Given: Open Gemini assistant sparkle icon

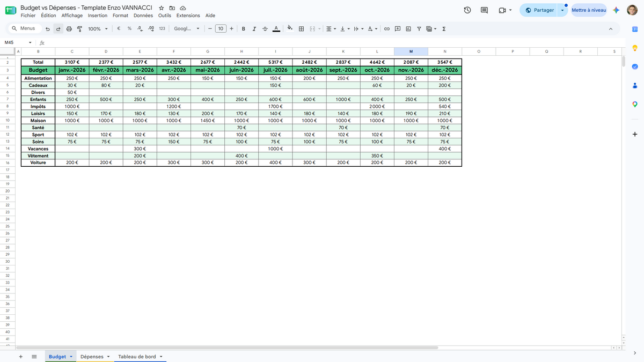Looking at the screenshot, I should [617, 10].
